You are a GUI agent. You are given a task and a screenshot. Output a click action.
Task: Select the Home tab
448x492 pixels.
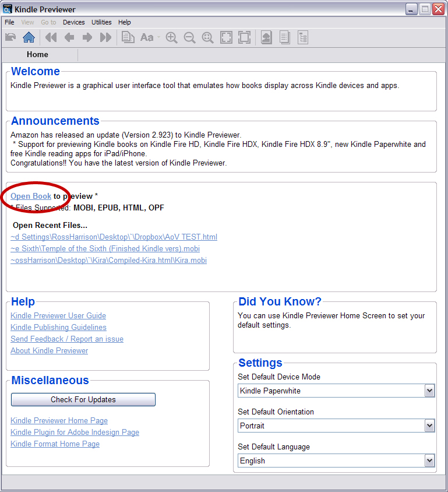click(37, 54)
